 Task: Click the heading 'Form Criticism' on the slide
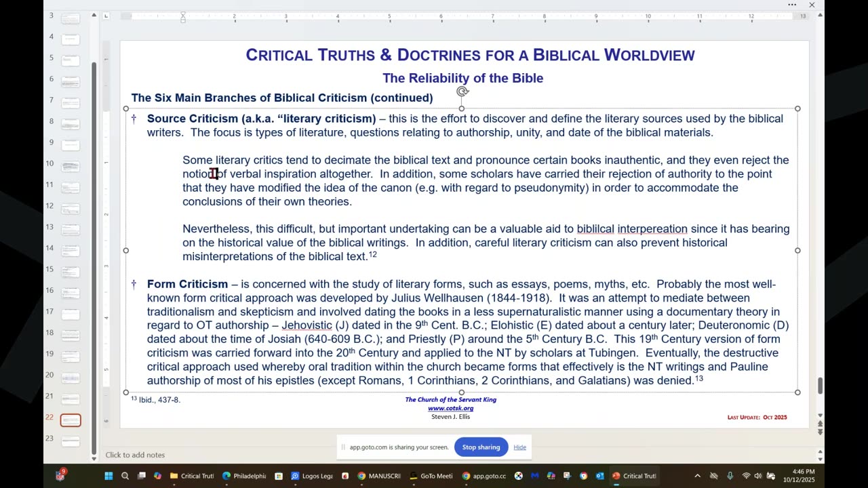coord(187,284)
